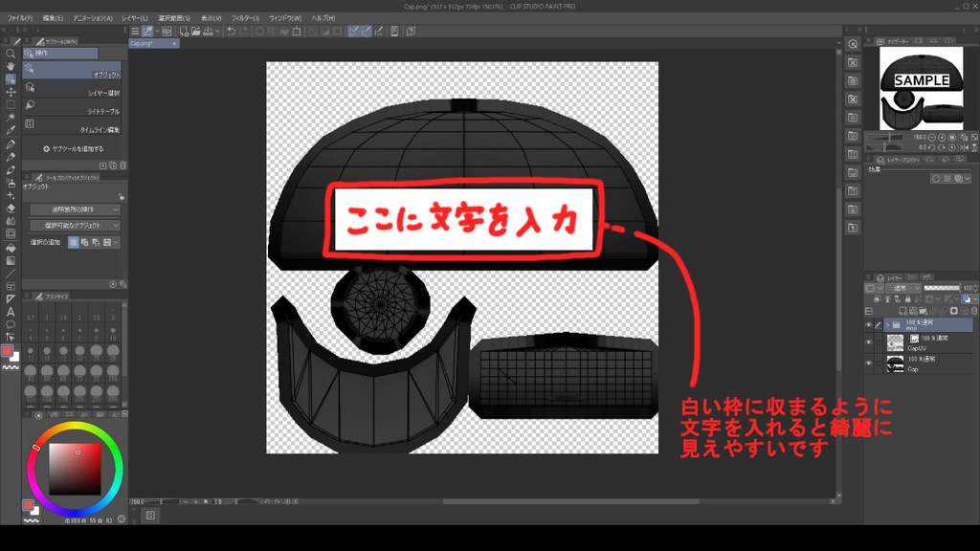Screen dimensions: 980x551
Task: Click the Open file folder icon
Action: 195,31
